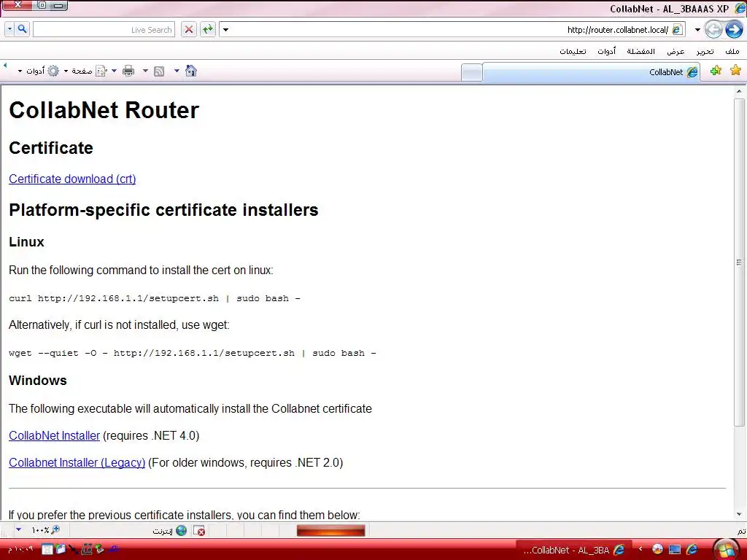
Task: Click the taskbar clock
Action: pyautogui.click(x=20, y=549)
